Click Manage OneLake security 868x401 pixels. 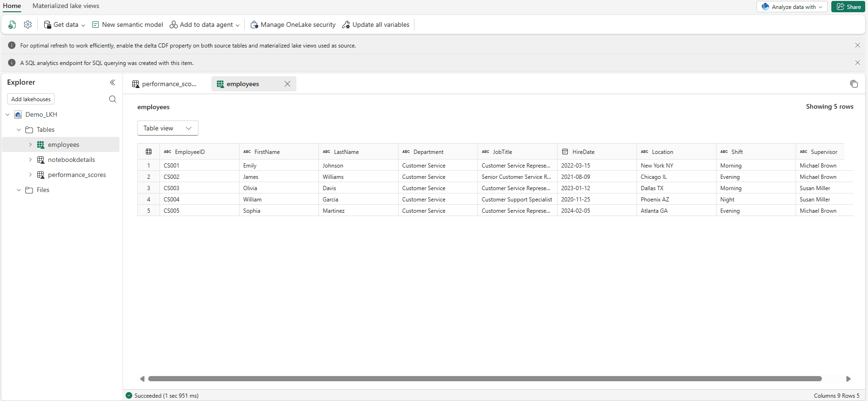pyautogui.click(x=293, y=24)
